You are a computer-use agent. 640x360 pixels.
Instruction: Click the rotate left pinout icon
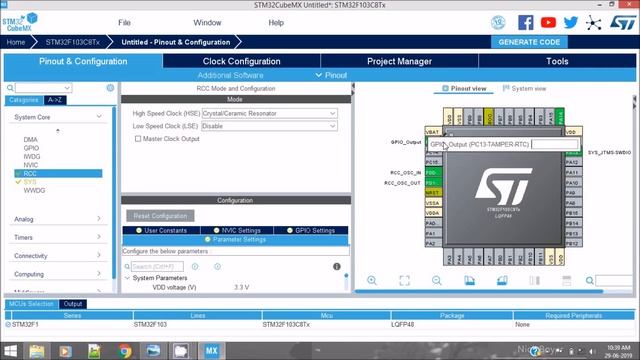pos(469,280)
